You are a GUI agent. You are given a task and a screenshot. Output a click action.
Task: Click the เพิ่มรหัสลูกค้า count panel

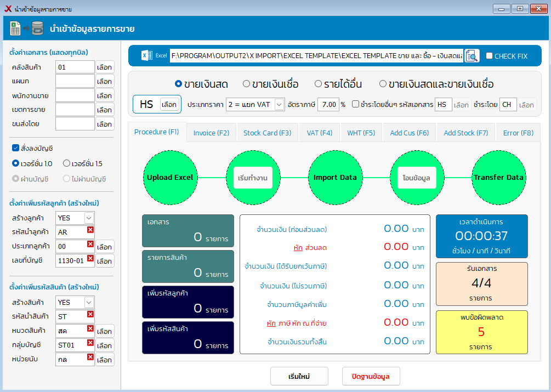pos(188,302)
